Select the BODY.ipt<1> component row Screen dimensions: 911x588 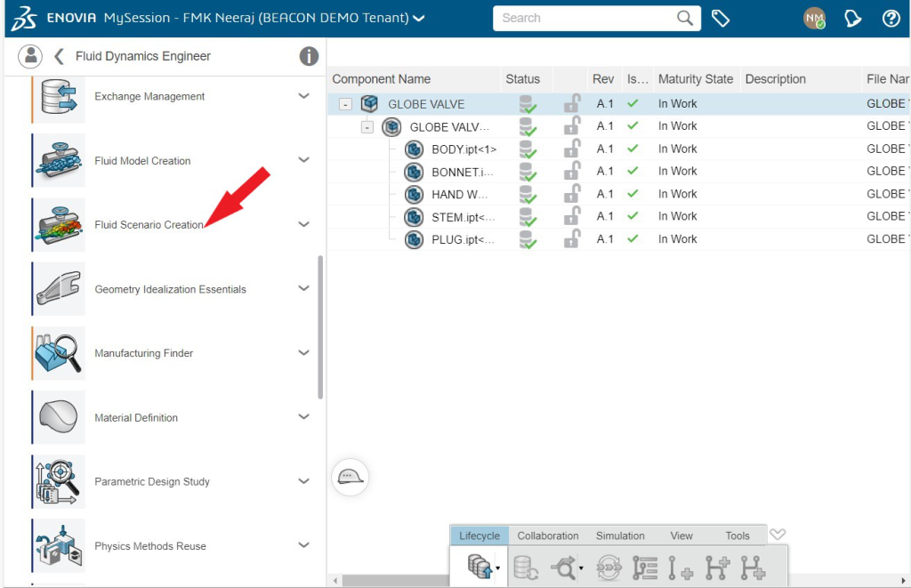[x=619, y=149]
